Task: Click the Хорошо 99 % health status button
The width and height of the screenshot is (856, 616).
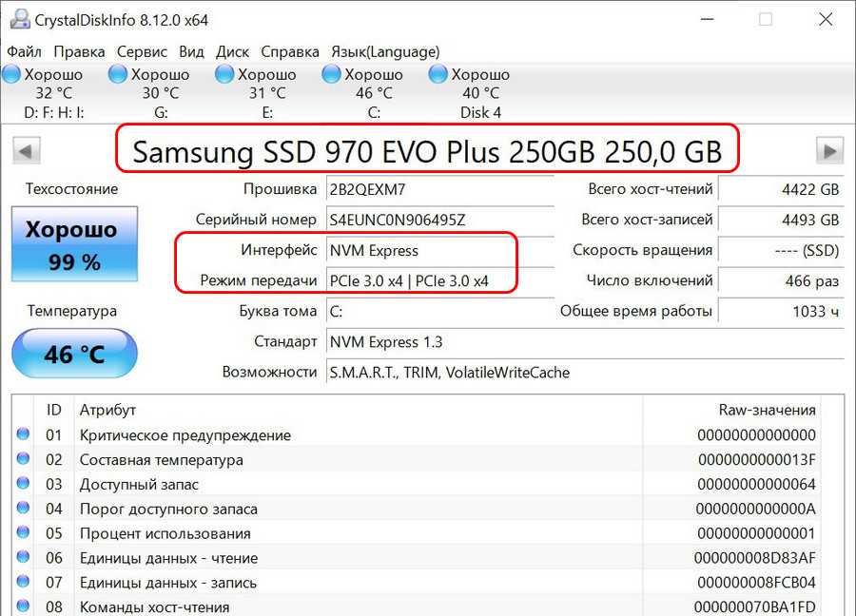Action: [74, 244]
